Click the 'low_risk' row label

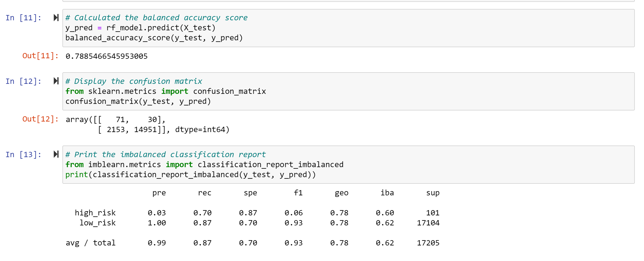(97, 223)
